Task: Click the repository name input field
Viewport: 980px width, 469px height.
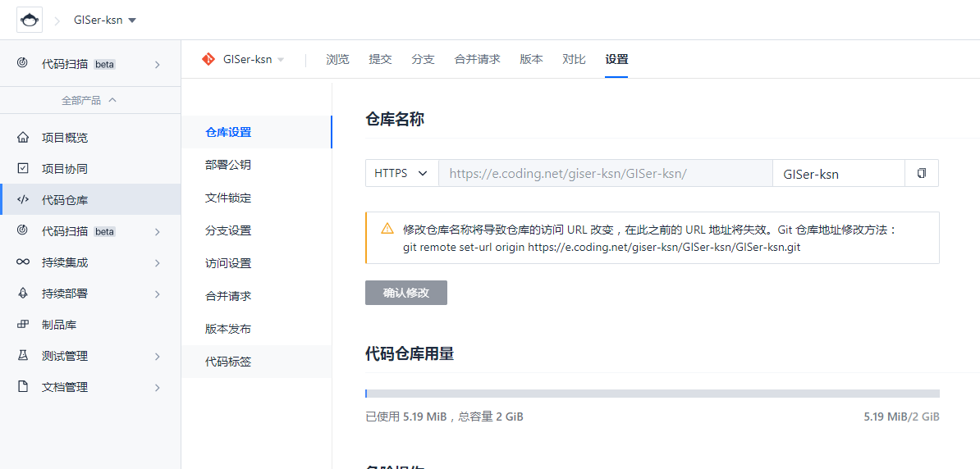Action: [837, 174]
